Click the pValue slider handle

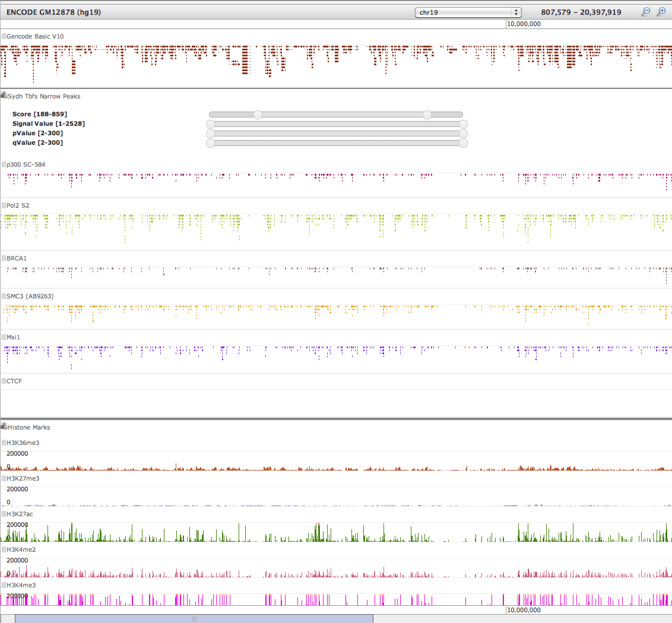(x=210, y=133)
